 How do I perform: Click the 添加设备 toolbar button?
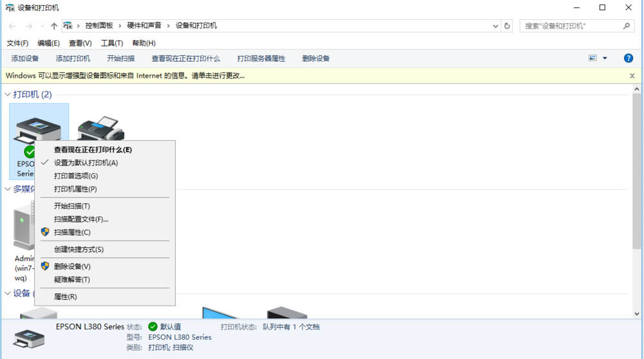25,59
